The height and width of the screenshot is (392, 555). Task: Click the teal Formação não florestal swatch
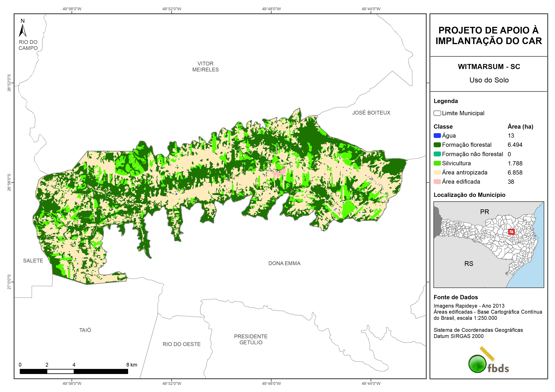[437, 154]
